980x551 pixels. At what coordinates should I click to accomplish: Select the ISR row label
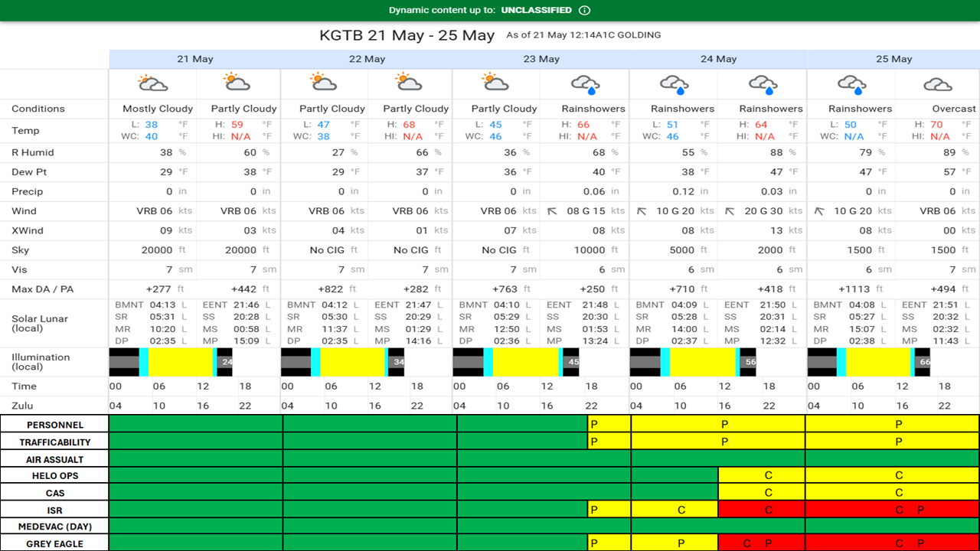click(55, 510)
